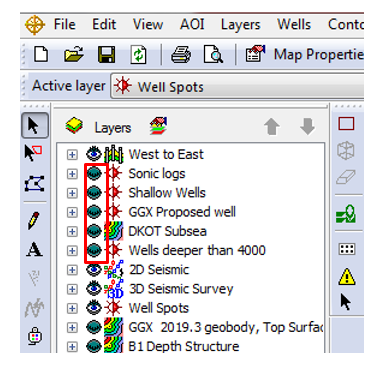Open Map Properties from toolbar
This screenshot has width=378, height=365.
tap(304, 54)
